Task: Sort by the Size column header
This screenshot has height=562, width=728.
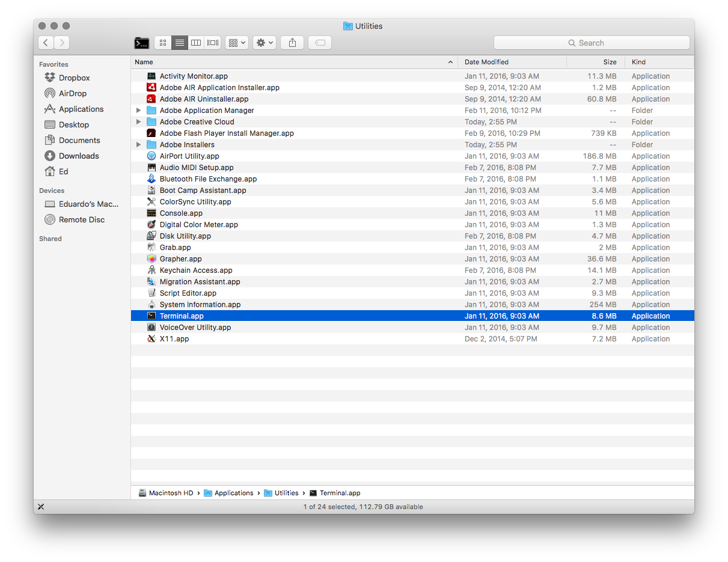Action: tap(596, 62)
